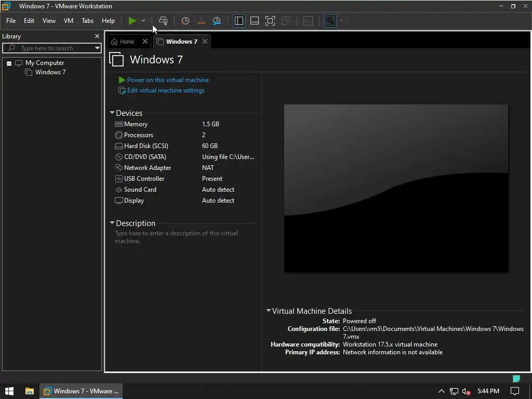Click the 'Using file C:\User...' value
Image resolution: width=532 pixels, height=399 pixels.
(228, 157)
